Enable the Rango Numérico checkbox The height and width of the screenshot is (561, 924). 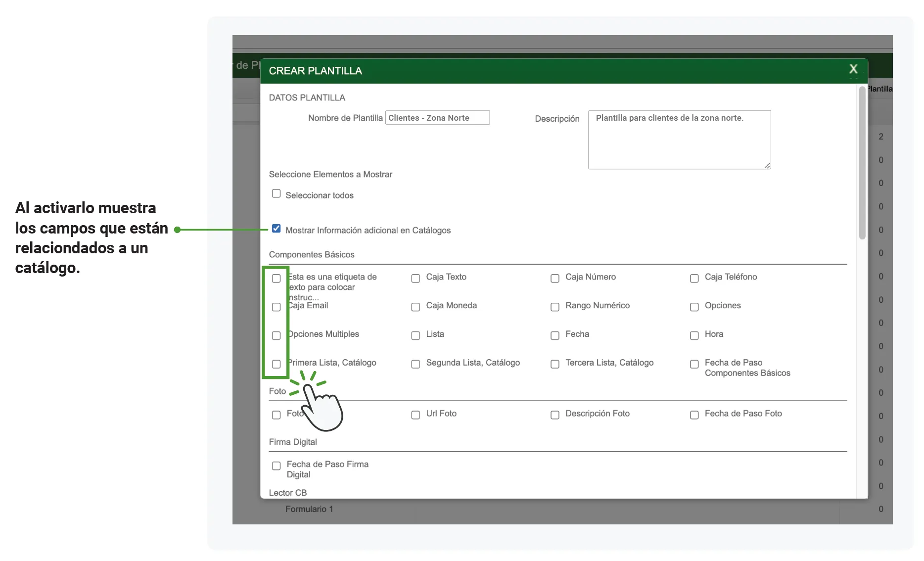click(x=555, y=307)
